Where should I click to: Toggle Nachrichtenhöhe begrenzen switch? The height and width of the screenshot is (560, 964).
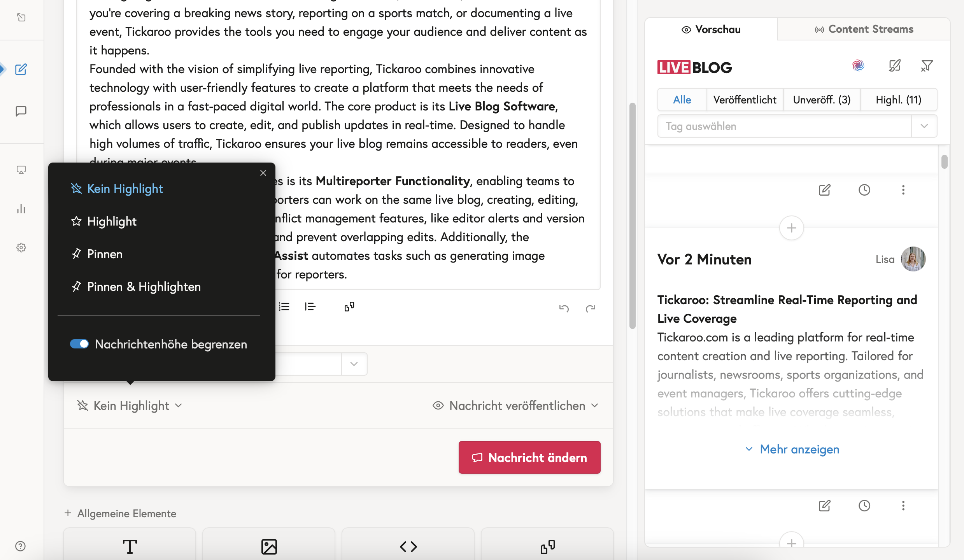[79, 344]
